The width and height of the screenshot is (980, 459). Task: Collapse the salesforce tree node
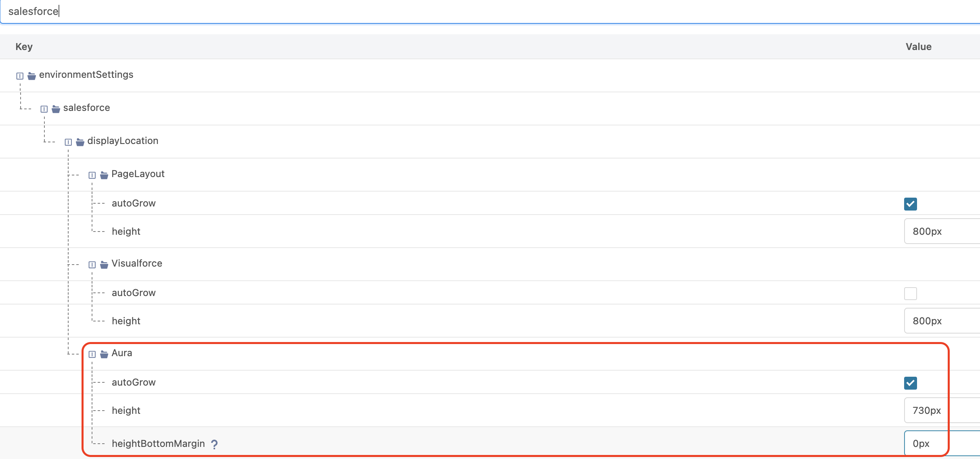coord(44,109)
